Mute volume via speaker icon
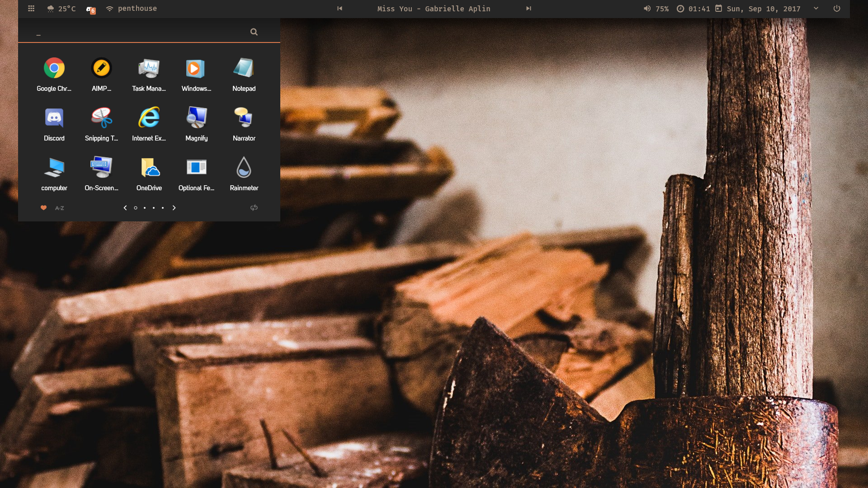Image resolution: width=868 pixels, height=488 pixels. click(647, 9)
